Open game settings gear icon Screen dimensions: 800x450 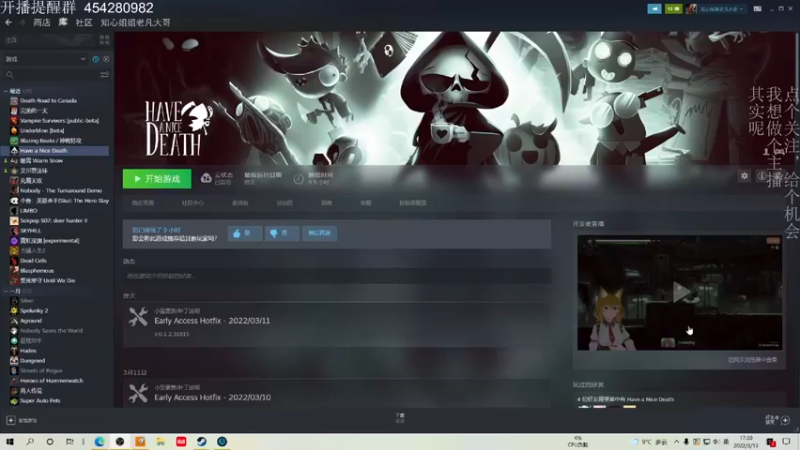pyautogui.click(x=744, y=176)
